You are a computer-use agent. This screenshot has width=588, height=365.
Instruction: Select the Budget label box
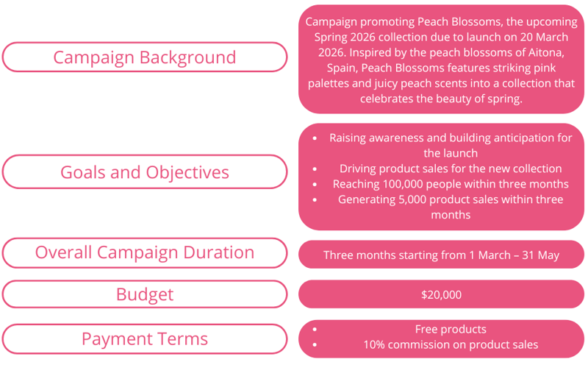coord(144,294)
